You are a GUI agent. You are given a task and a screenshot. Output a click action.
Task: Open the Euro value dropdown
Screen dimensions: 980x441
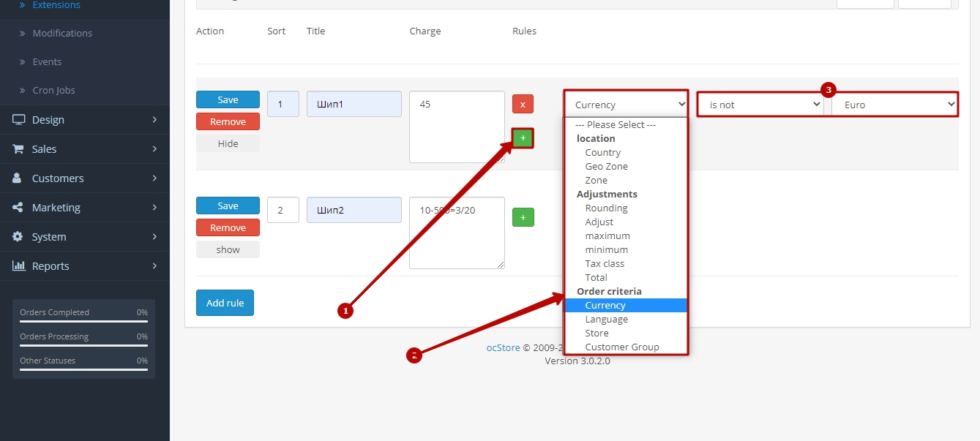pos(894,105)
